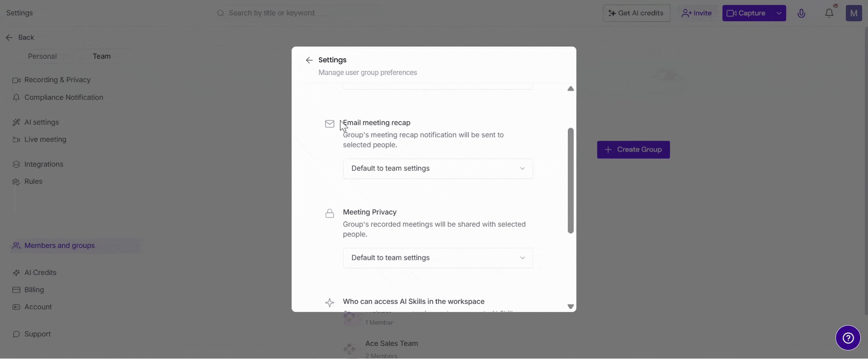This screenshot has height=359, width=868.
Task: Click the Meeting Privacy lock icon
Action: tap(330, 213)
